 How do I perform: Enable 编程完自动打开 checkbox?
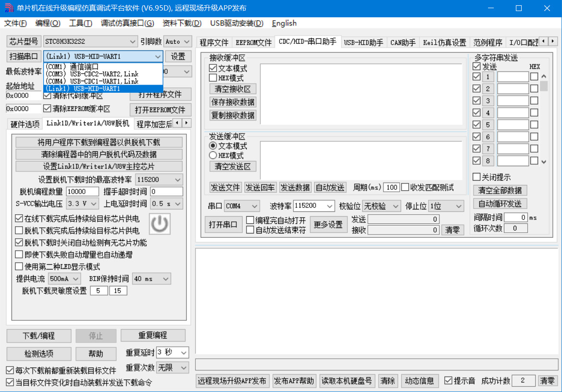click(250, 220)
